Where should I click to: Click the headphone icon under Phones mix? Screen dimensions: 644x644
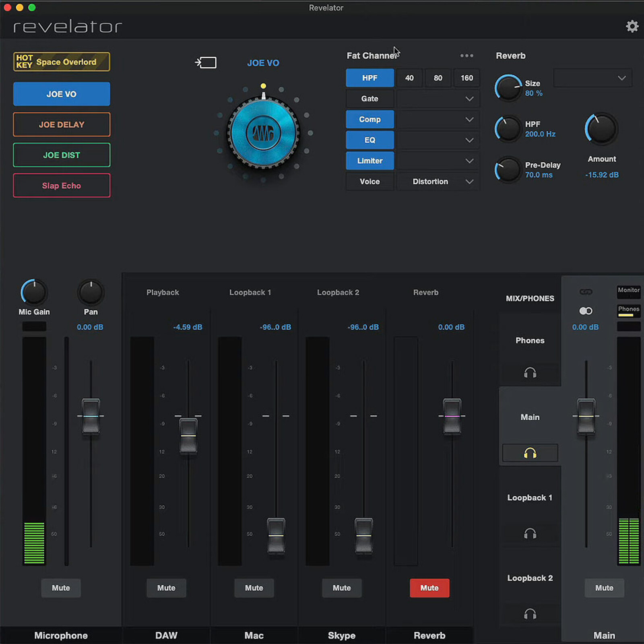(530, 373)
